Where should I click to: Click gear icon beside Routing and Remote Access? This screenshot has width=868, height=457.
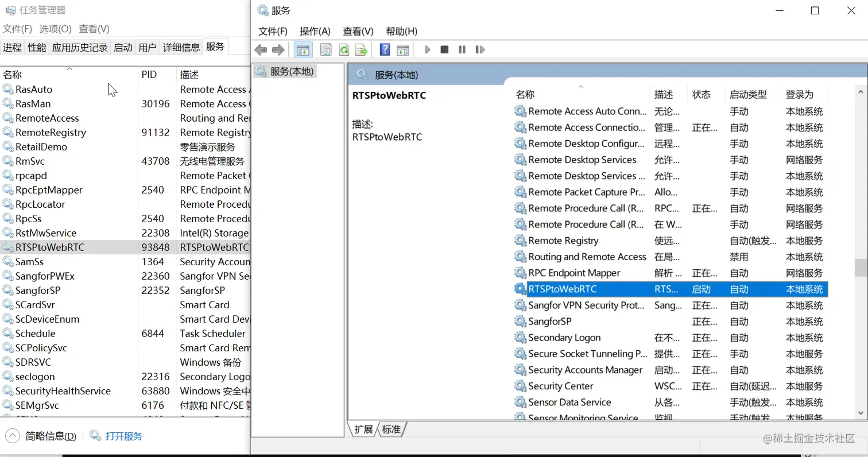[520, 257]
